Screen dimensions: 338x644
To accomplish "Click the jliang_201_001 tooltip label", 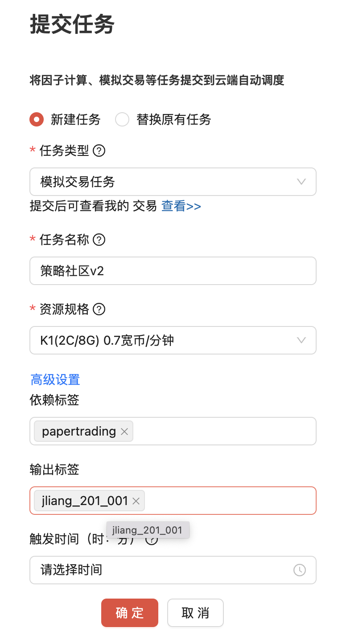I will click(148, 530).
